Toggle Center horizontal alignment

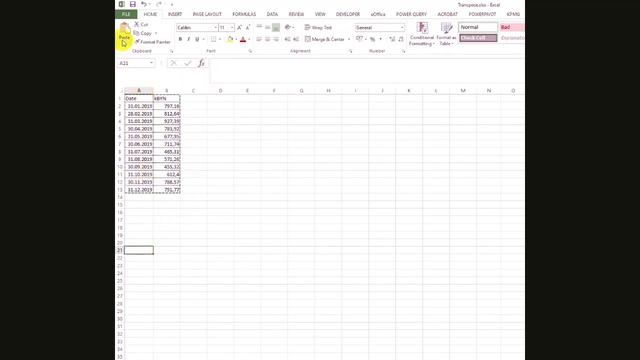pos(267,39)
